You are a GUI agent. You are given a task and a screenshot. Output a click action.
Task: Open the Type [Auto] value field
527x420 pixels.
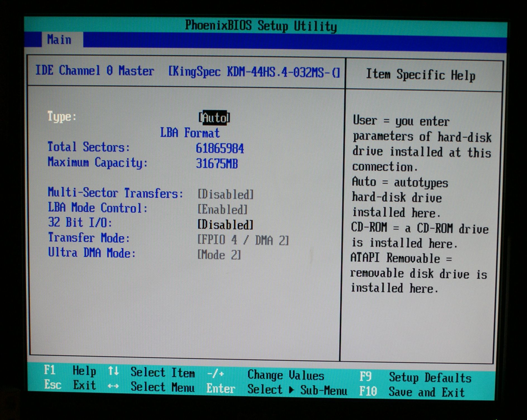pos(214,118)
